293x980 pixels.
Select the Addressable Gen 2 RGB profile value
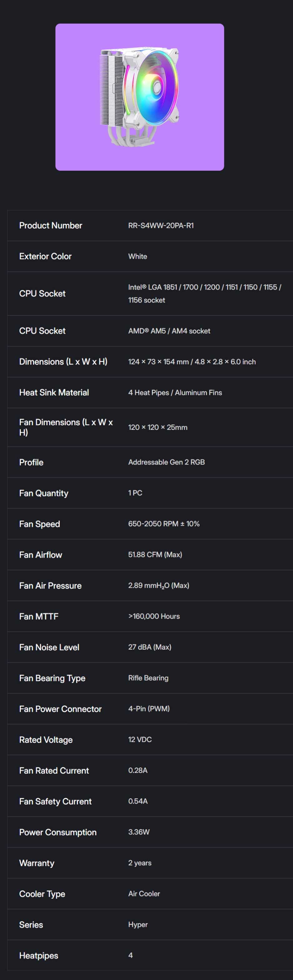point(166,462)
